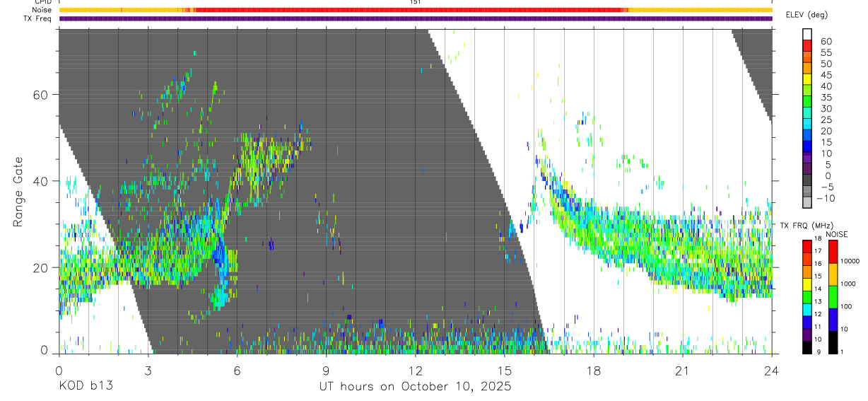Click the "NOISE" colorbar title
Image resolution: width=868 pixels, height=401 pixels.
click(x=837, y=235)
